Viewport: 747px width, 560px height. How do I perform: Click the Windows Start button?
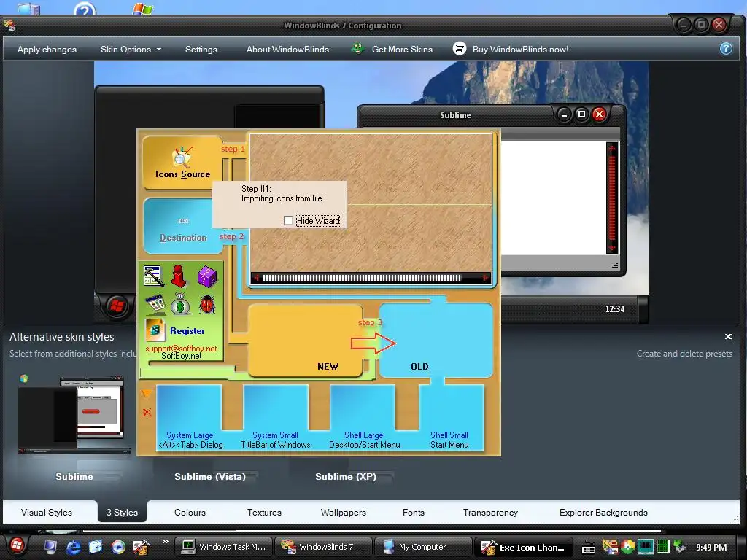(x=17, y=545)
